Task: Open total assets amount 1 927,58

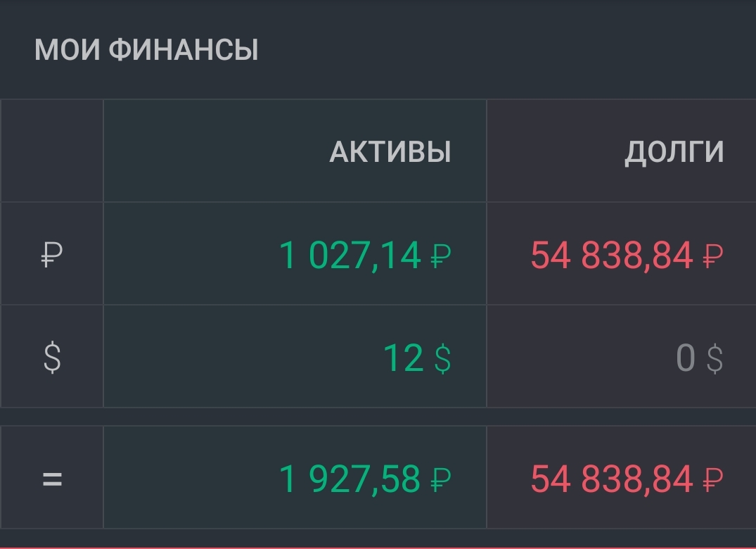Action: click(350, 479)
